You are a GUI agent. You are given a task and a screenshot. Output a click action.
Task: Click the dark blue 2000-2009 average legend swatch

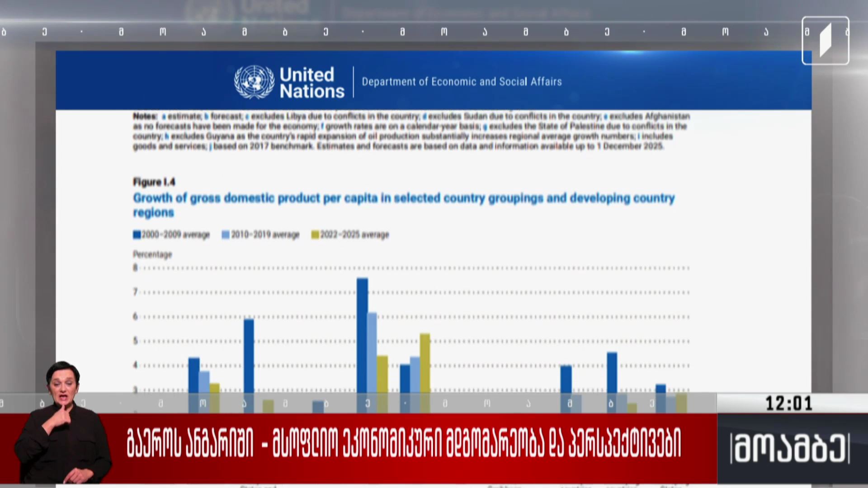coord(137,235)
